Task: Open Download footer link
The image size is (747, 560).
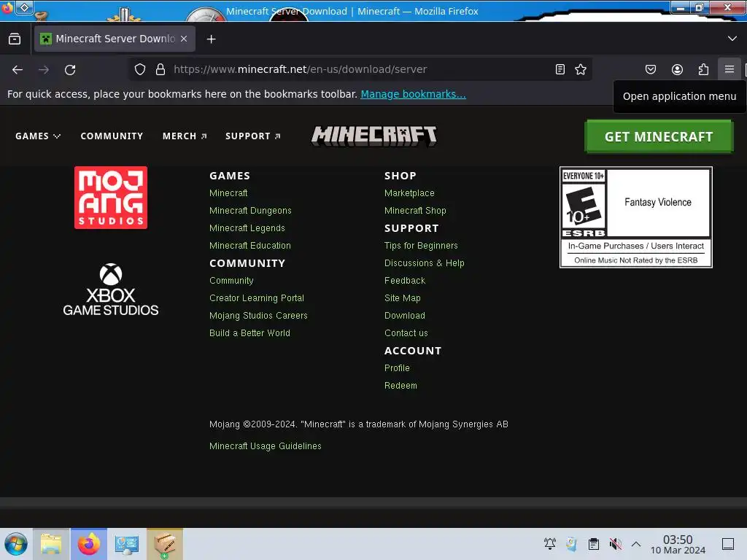Action: 404,316
